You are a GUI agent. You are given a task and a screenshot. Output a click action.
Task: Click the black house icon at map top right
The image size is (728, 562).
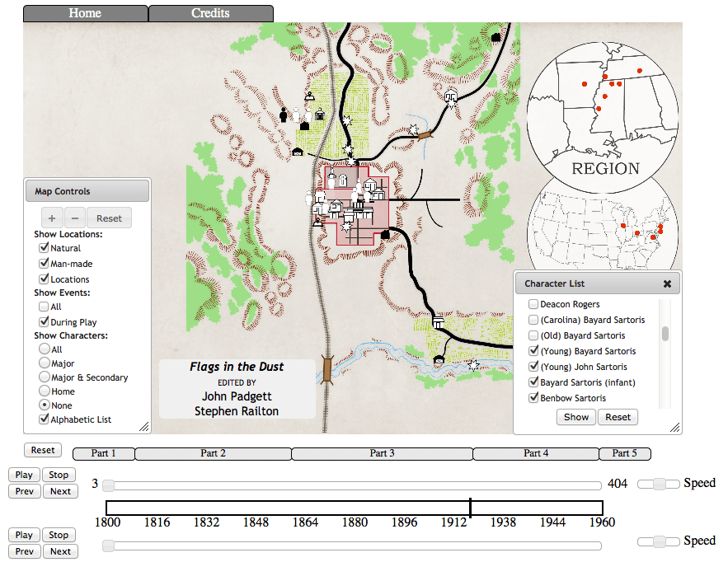496,36
